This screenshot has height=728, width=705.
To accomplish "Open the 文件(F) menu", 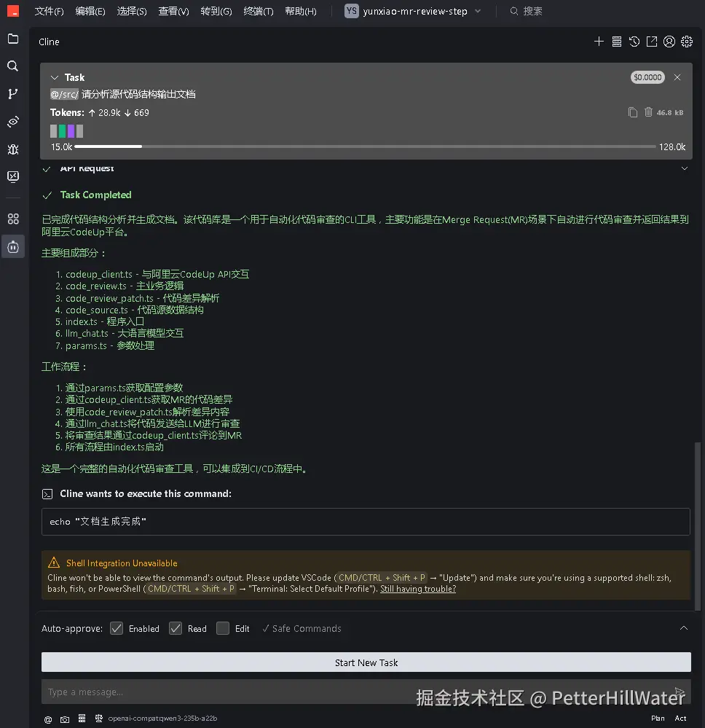I will click(x=50, y=11).
